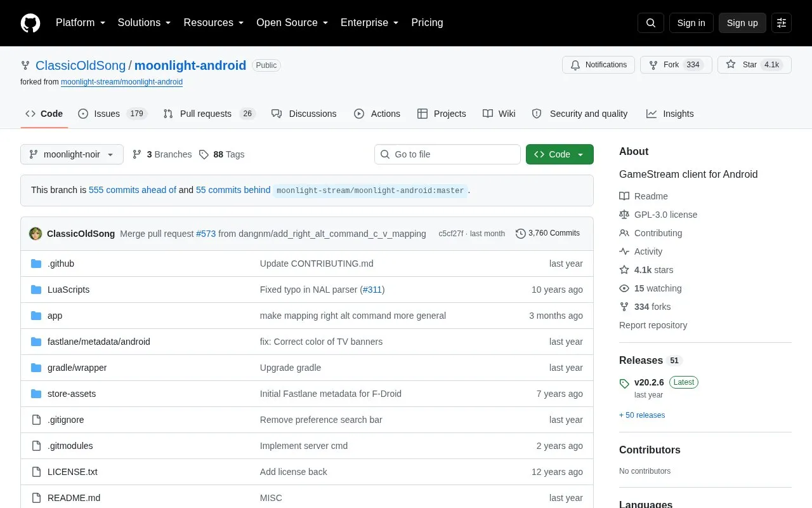The image size is (812, 508).
Task: Open the moonlight-stream/moonlight-android fork source link
Action: 122,82
